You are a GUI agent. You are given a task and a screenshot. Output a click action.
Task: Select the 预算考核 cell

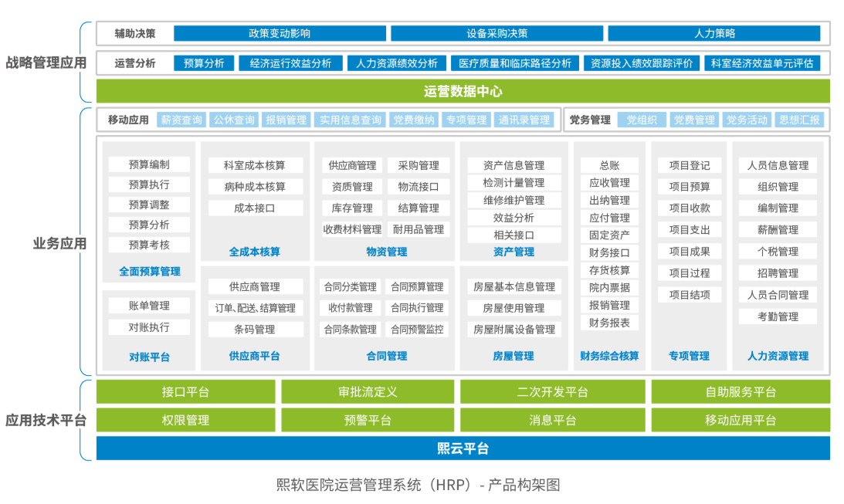(x=149, y=245)
